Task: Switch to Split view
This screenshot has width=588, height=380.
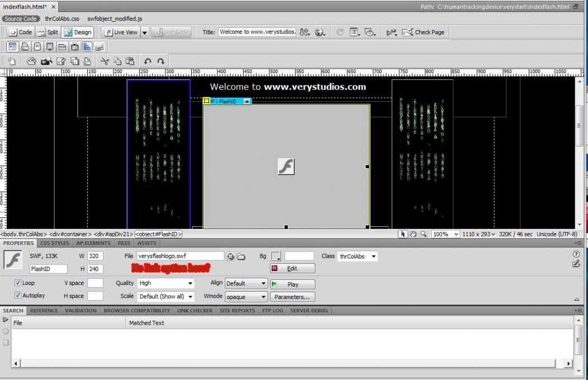Action: tap(48, 32)
